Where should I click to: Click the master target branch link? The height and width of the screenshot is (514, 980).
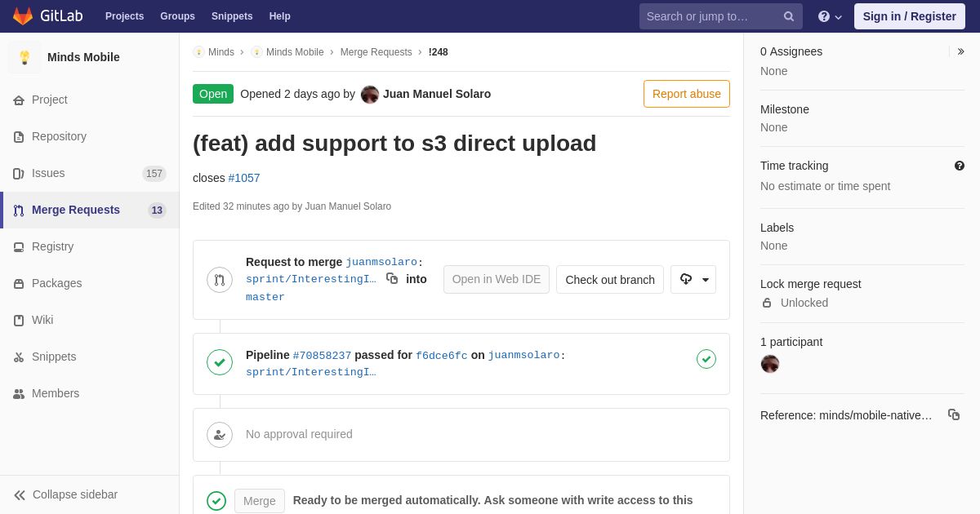pyautogui.click(x=265, y=297)
